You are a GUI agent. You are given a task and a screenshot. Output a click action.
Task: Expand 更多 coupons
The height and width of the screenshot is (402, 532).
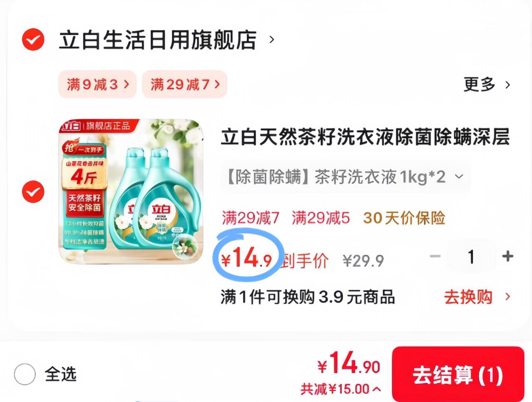click(487, 84)
